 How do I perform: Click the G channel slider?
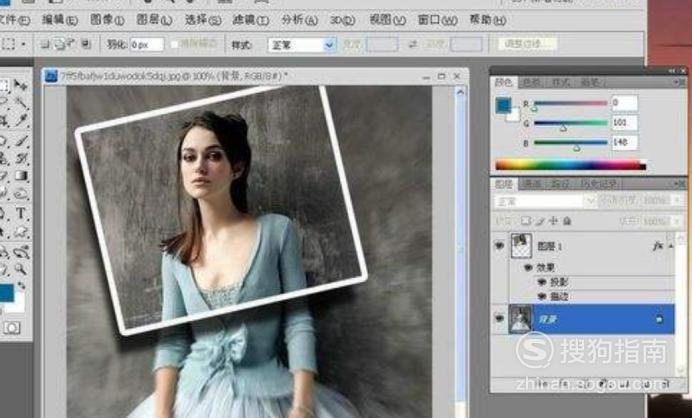point(570,123)
